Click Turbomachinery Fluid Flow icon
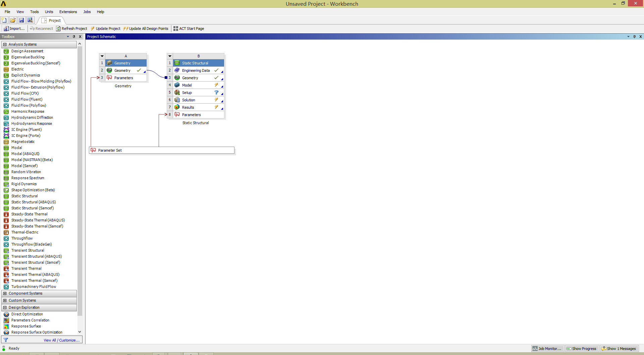 click(x=6, y=287)
